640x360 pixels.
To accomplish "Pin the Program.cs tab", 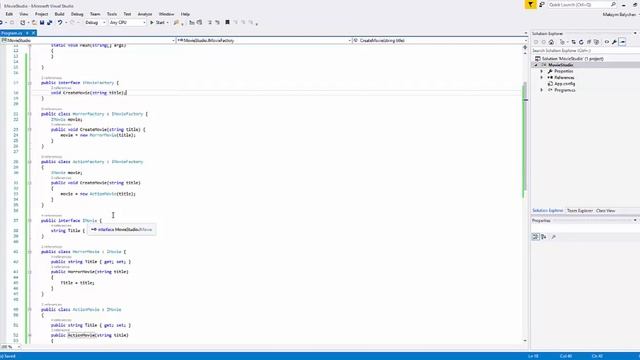I will pyautogui.click(x=27, y=33).
